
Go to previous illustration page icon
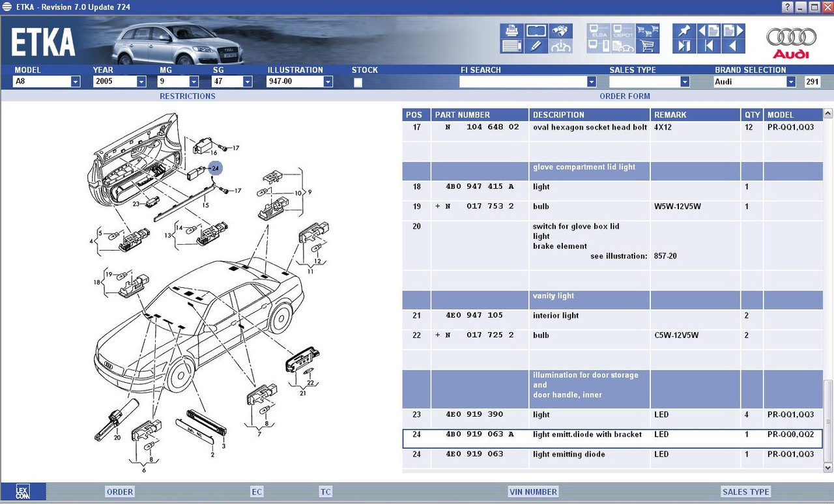(708, 31)
